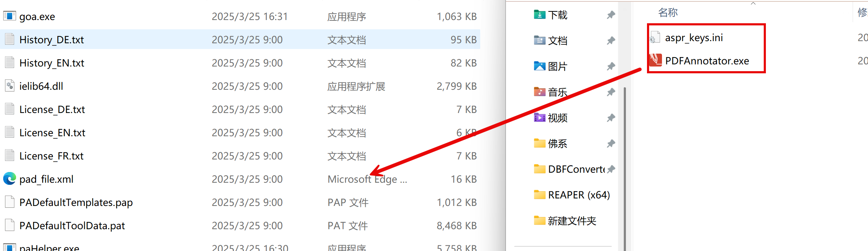Toggle the pin beside DBFConverter folder
The height and width of the screenshot is (251, 868).
pyautogui.click(x=611, y=169)
